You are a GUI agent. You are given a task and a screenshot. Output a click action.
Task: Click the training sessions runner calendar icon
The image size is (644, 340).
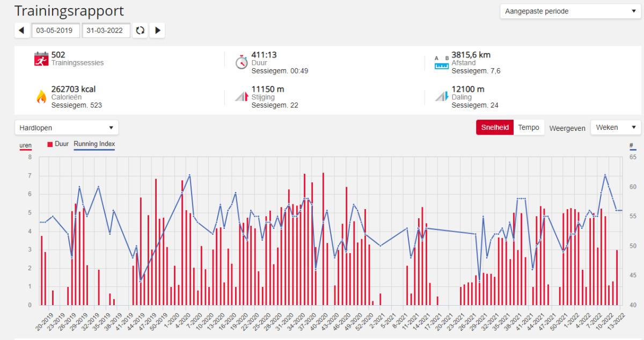click(x=41, y=59)
